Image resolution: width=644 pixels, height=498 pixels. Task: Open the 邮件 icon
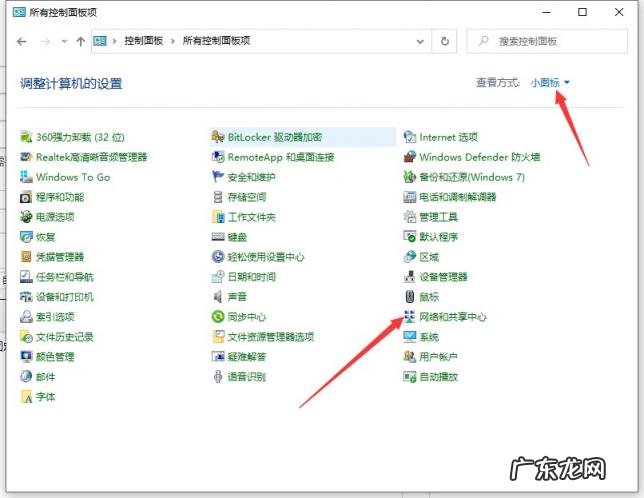coord(26,377)
